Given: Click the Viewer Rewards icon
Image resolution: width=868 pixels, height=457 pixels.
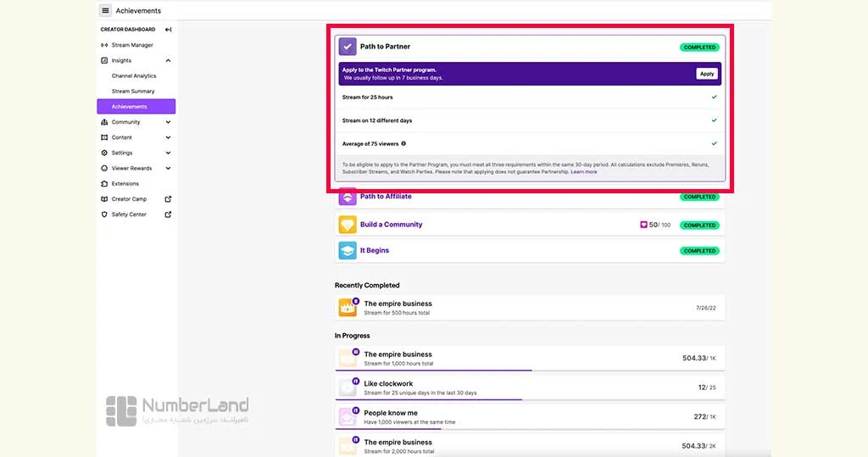Looking at the screenshot, I should coord(104,168).
